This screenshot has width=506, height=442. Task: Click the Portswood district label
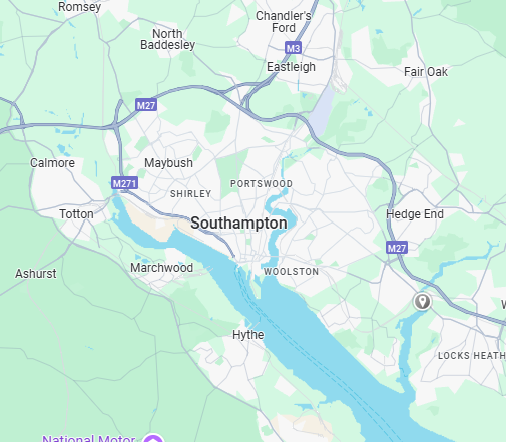coord(261,184)
